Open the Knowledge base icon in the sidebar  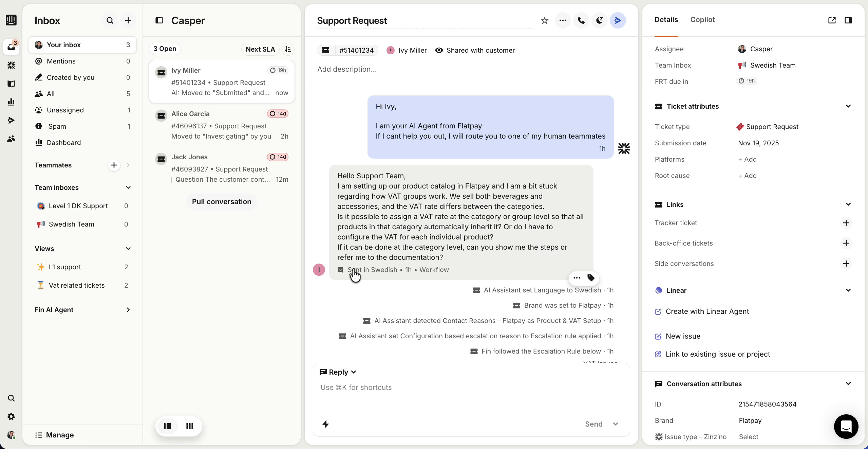pos(11,84)
